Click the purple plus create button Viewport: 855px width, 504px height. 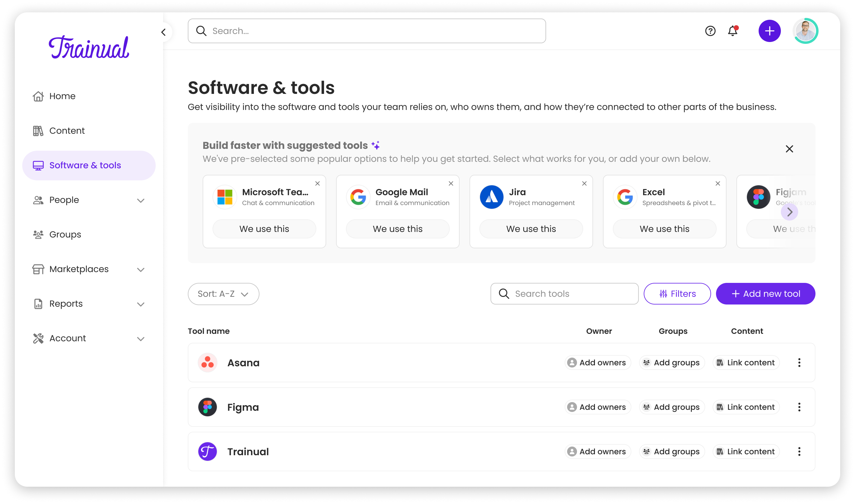coord(769,31)
